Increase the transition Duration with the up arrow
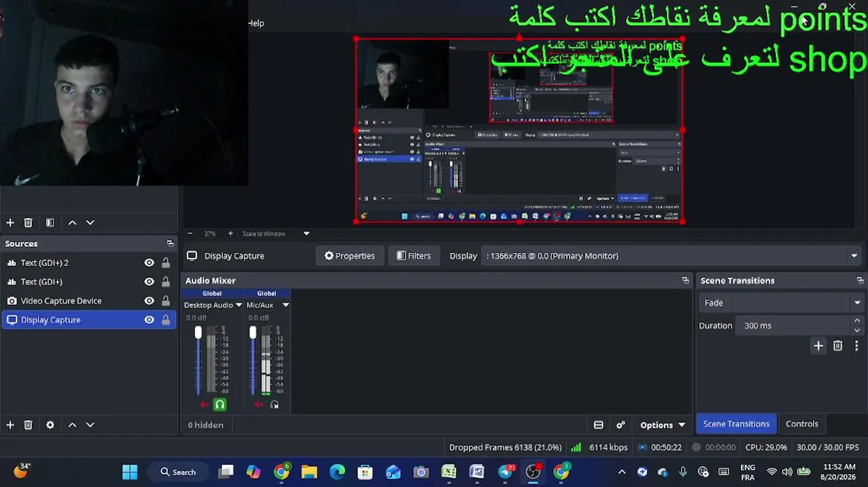The height and width of the screenshot is (487, 868). pyautogui.click(x=857, y=321)
